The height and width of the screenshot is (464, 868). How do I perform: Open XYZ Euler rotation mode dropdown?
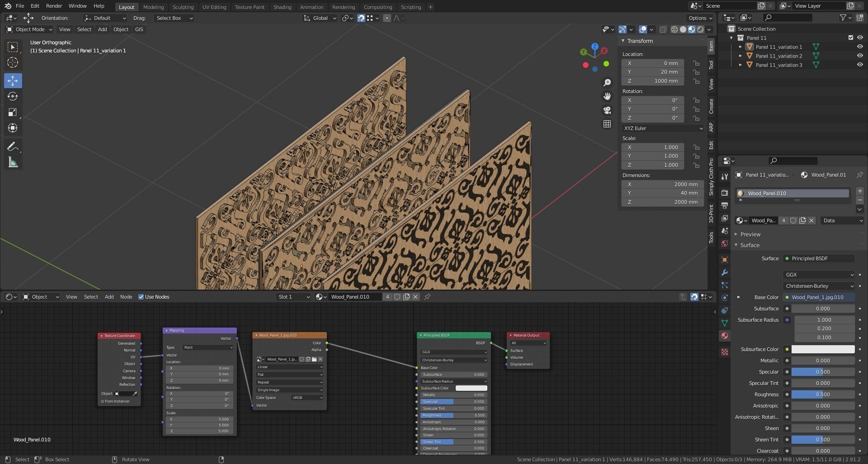coord(663,128)
